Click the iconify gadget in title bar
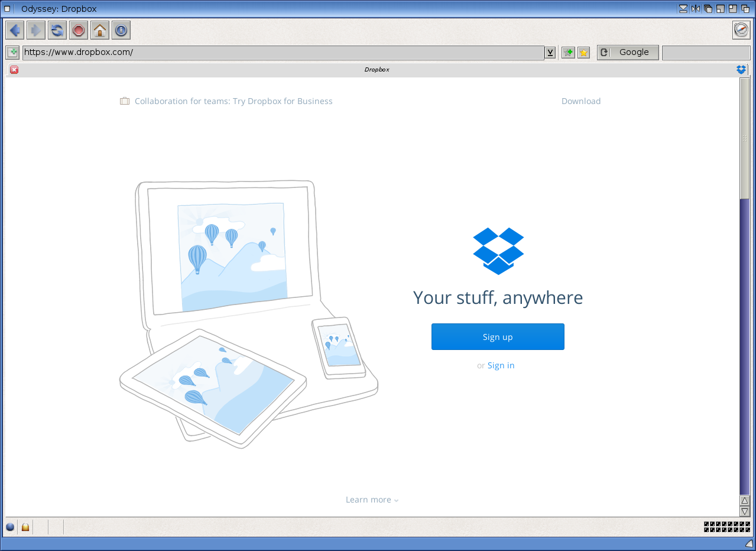This screenshot has height=551, width=756. [x=683, y=8]
